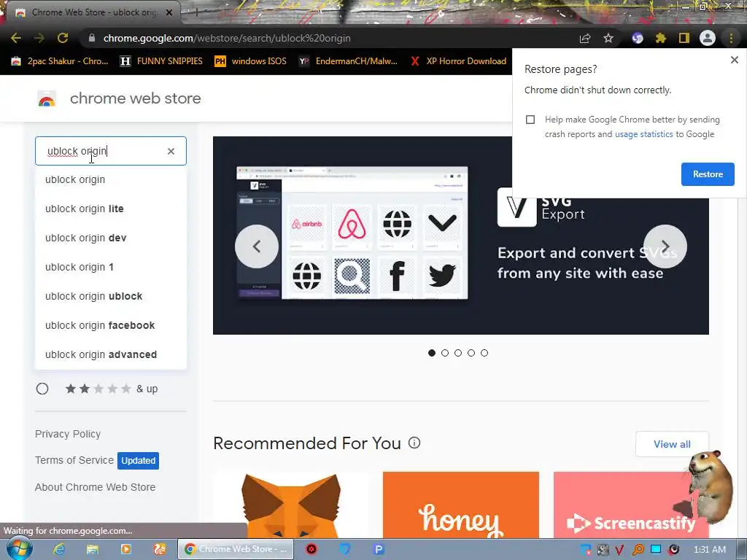Clear the search box with the X

(x=171, y=151)
